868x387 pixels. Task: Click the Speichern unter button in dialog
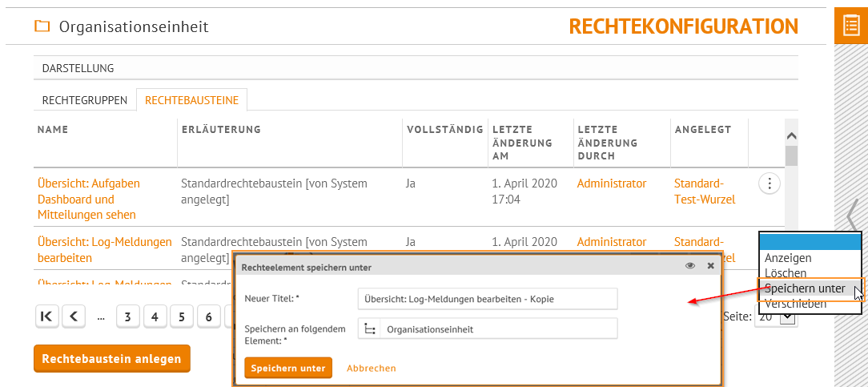pos(288,368)
